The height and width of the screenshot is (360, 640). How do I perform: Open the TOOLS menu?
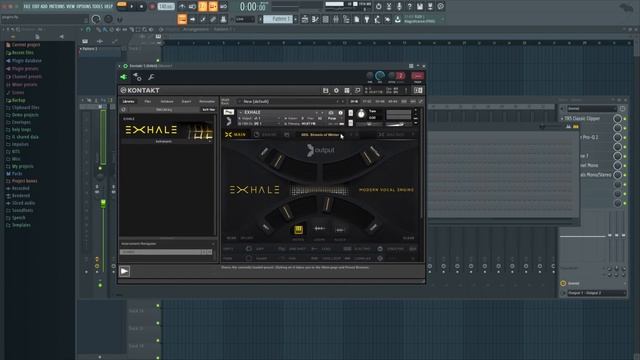click(x=98, y=7)
